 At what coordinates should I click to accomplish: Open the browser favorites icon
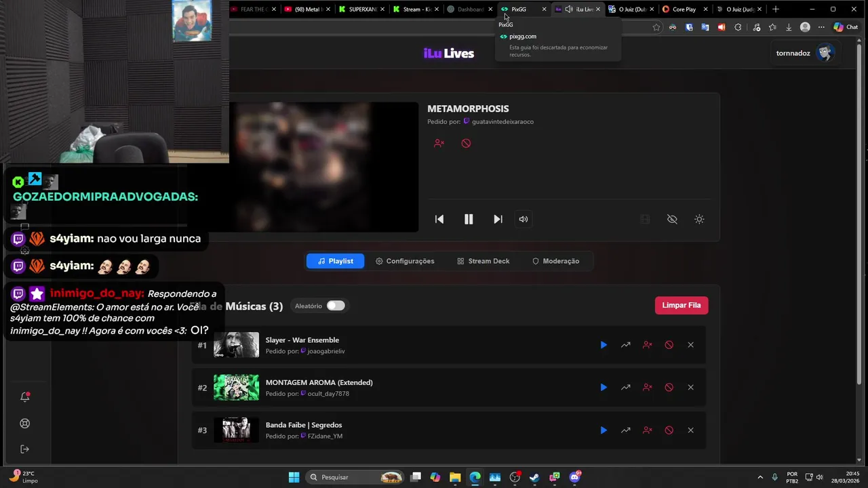(772, 27)
